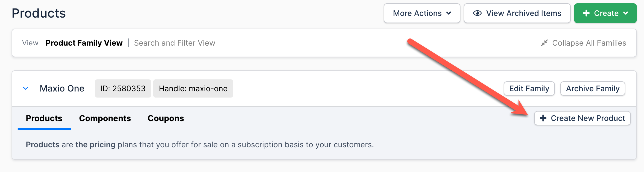Select Product Family View
The height and width of the screenshot is (172, 644).
click(84, 43)
